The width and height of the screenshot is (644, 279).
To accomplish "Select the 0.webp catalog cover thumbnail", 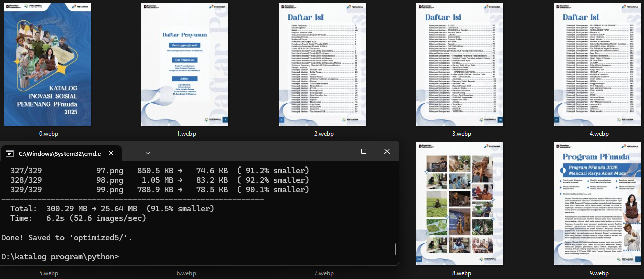I will coord(47,64).
